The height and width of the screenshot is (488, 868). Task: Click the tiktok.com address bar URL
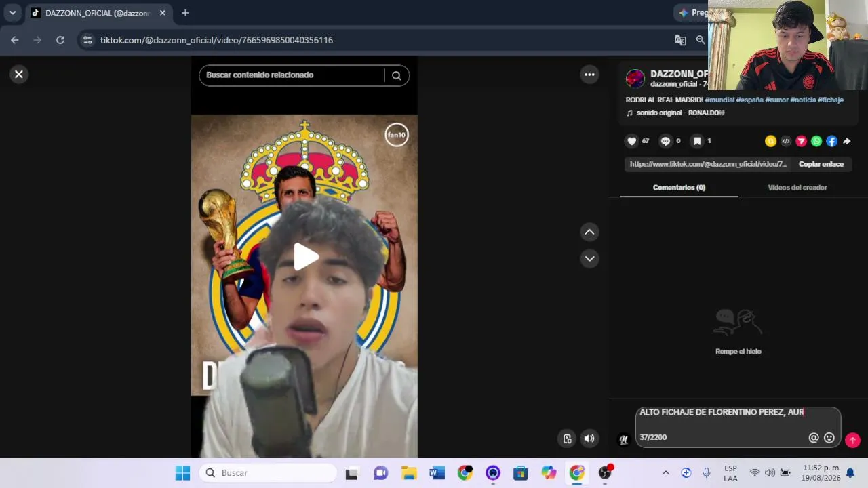pyautogui.click(x=216, y=40)
